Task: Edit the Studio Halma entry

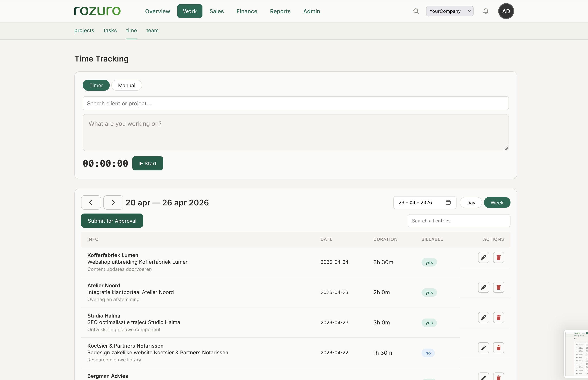Action: click(483, 318)
